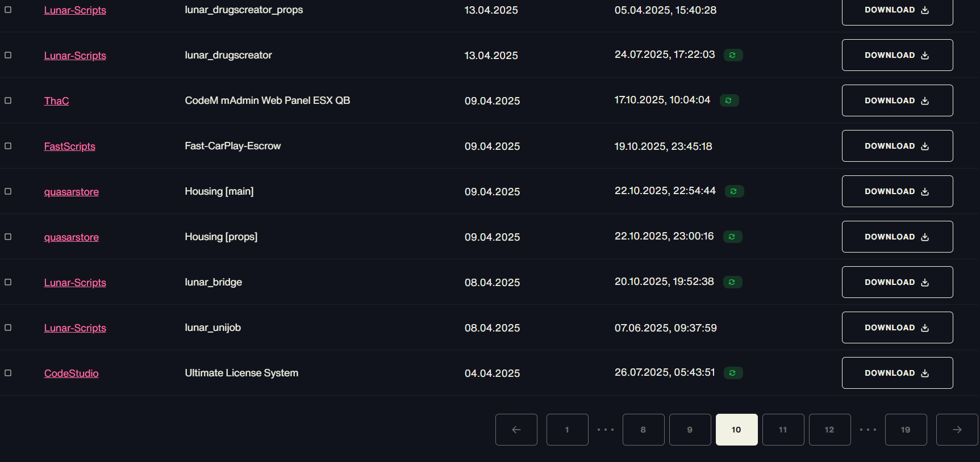The height and width of the screenshot is (462, 980).
Task: Click asset name 'Housing [main]'
Action: [x=219, y=191]
